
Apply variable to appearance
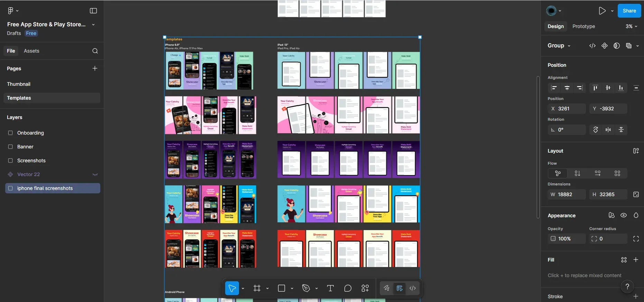[x=611, y=215]
